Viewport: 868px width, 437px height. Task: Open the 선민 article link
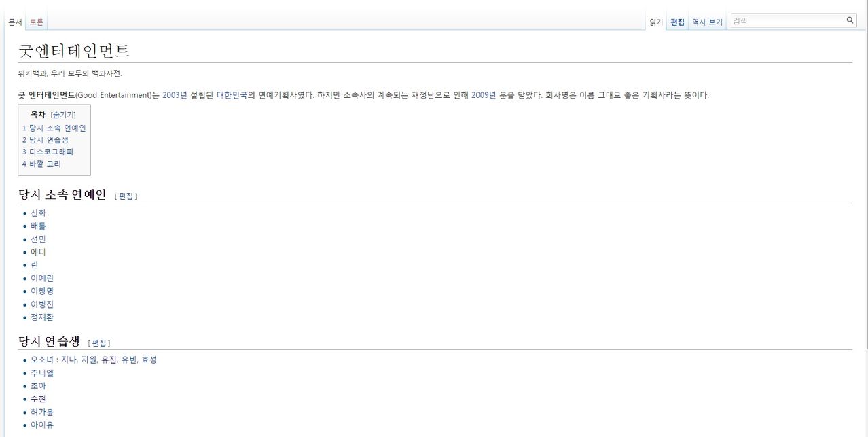[x=38, y=239]
